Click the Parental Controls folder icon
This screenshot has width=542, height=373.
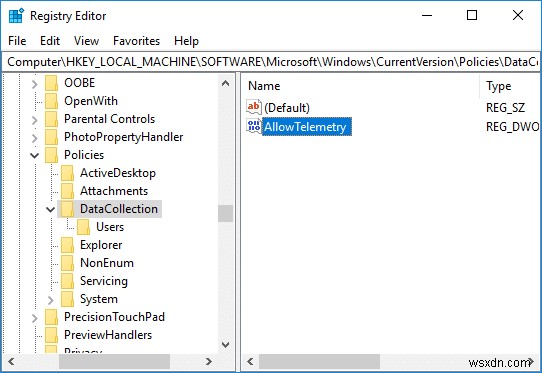[52, 119]
